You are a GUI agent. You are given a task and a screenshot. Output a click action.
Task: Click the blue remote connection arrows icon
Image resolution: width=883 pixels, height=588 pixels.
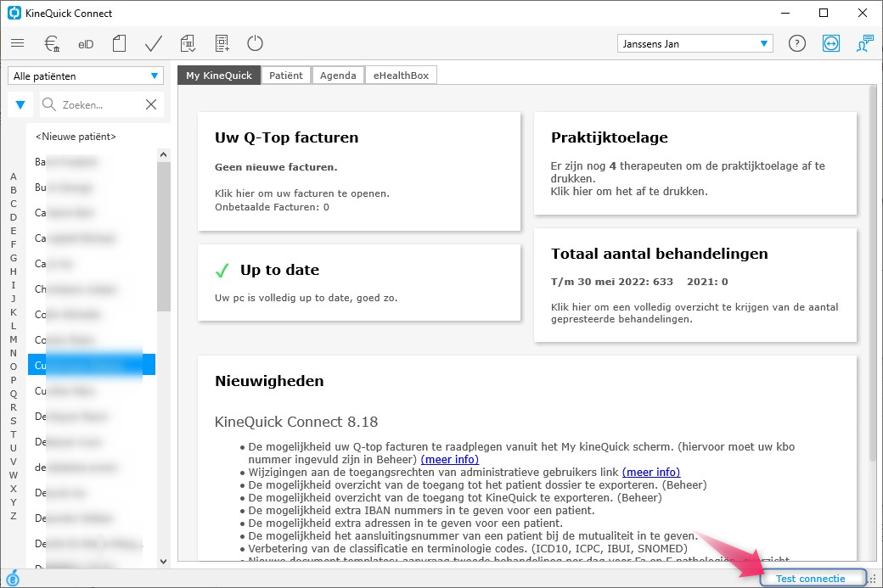(x=831, y=43)
